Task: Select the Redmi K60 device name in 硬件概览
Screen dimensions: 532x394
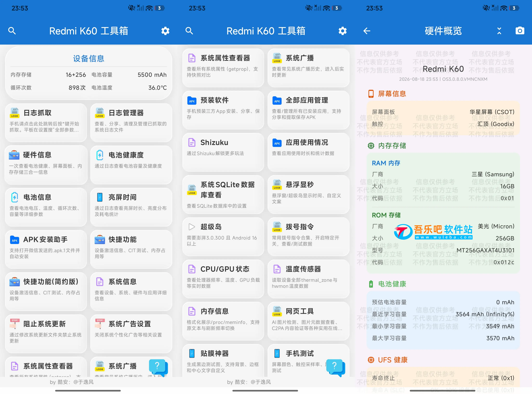Action: click(443, 69)
